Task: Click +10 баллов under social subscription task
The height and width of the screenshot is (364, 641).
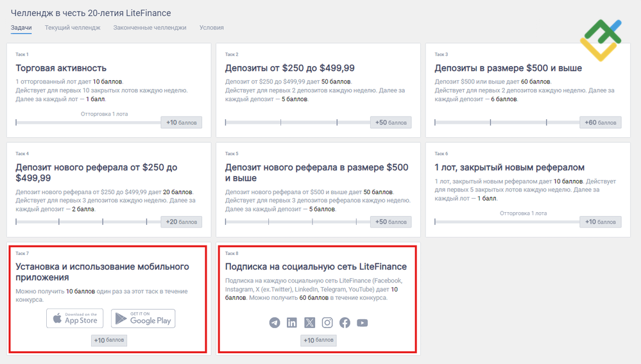Action: [318, 340]
